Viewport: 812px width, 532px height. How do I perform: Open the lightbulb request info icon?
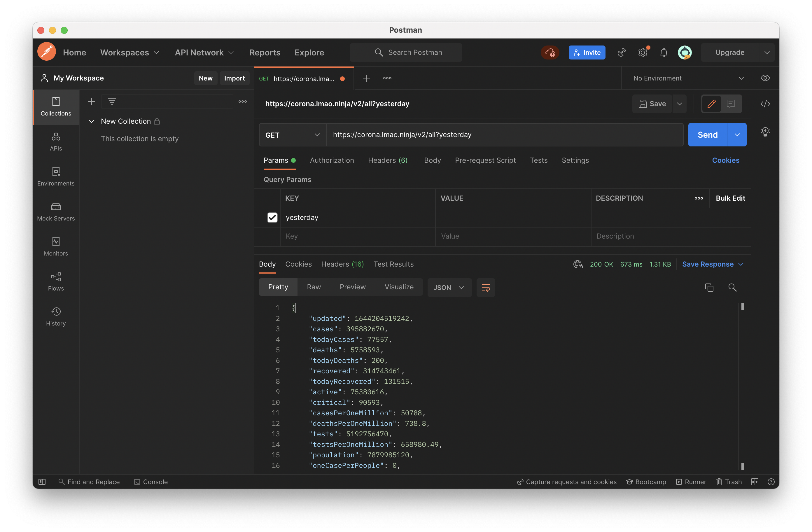(765, 132)
